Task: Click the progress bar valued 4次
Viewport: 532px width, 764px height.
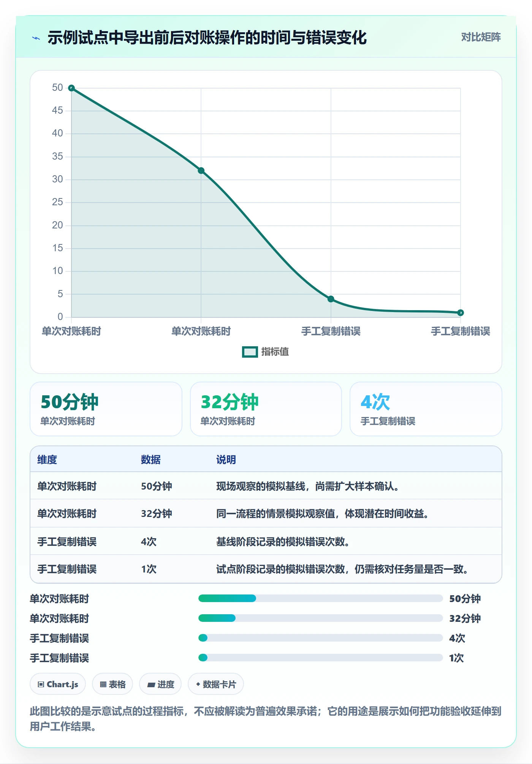Action: tap(320, 638)
